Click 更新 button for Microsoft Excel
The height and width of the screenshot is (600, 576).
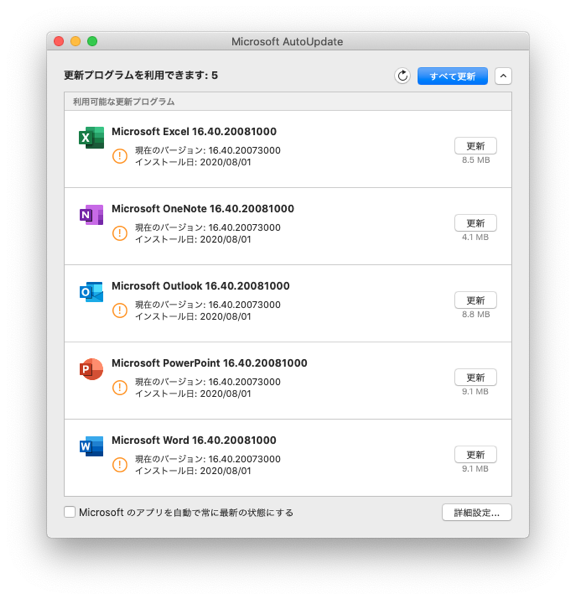click(475, 146)
